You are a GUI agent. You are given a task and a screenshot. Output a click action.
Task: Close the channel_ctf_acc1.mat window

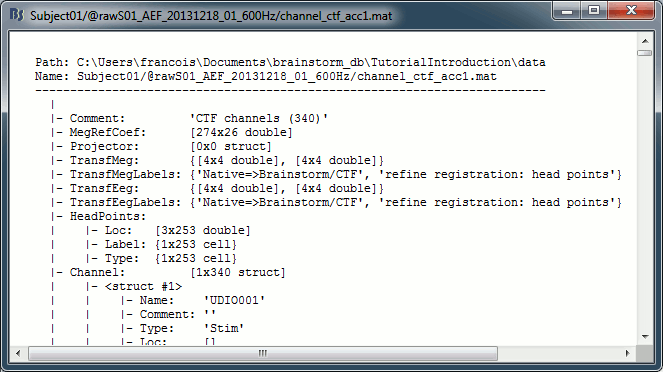point(631,11)
